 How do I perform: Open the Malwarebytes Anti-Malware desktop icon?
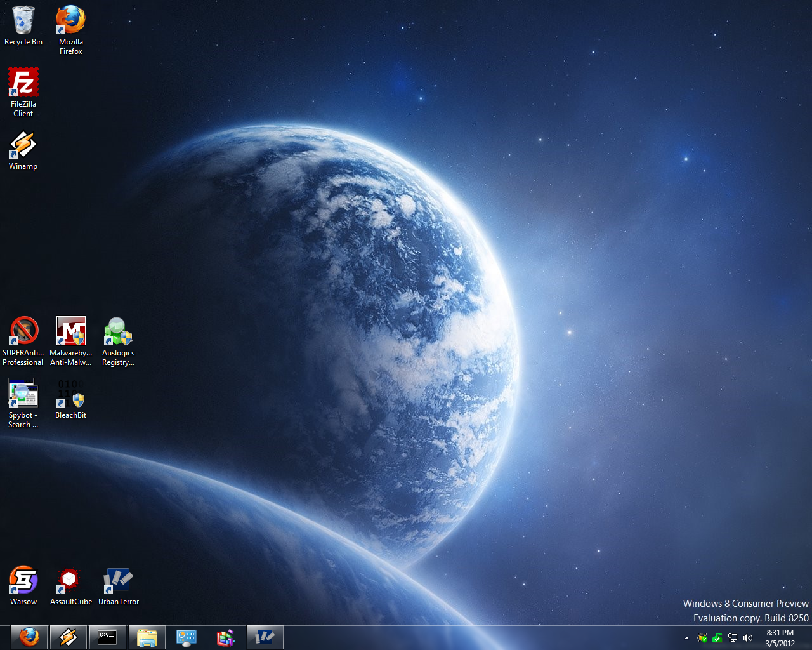point(70,332)
